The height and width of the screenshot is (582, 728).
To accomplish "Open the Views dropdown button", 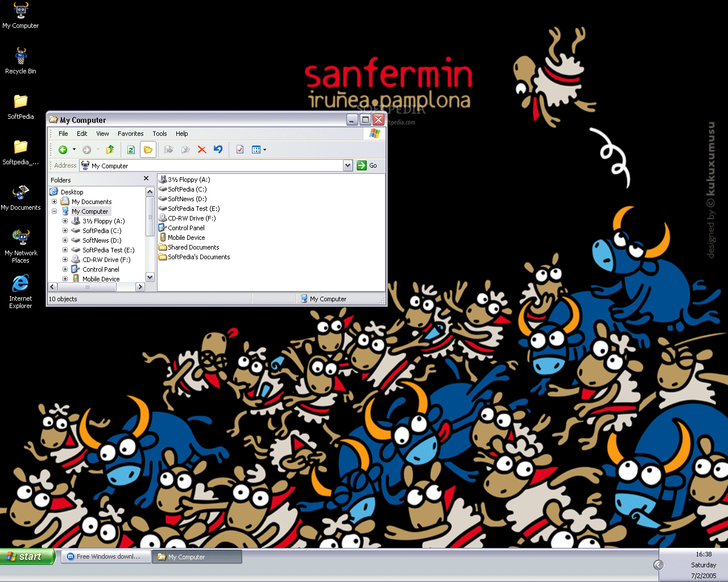I will [x=259, y=149].
